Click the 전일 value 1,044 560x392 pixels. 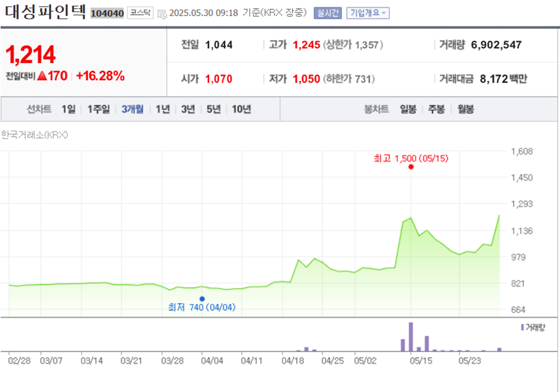point(219,45)
